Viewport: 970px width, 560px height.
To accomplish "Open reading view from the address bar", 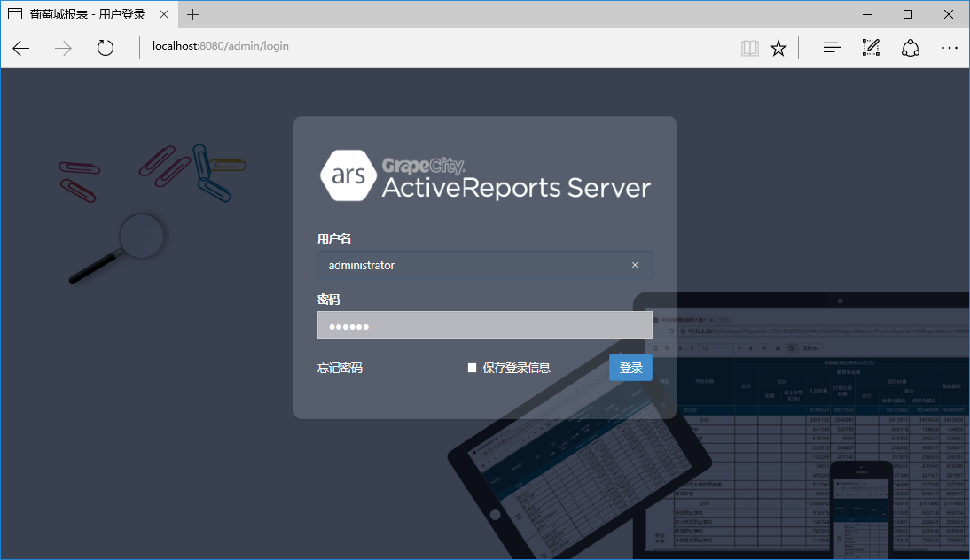I will coord(750,48).
